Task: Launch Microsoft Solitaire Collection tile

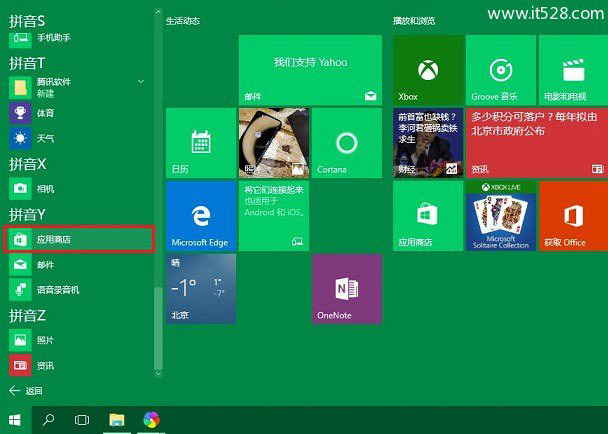Action: tap(501, 216)
